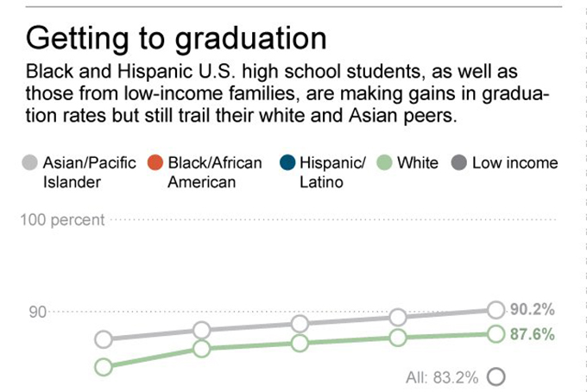
Task: Click the "Black/African American" legend label
Action: click(214, 172)
